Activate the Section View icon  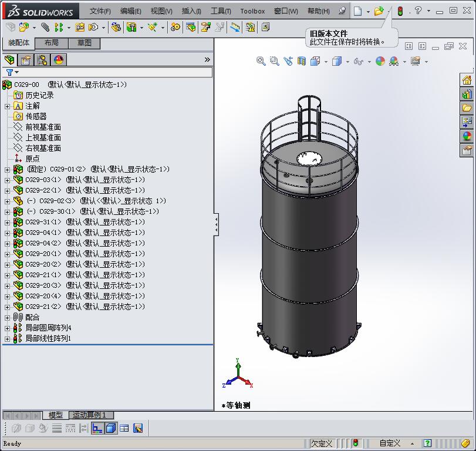click(x=301, y=61)
